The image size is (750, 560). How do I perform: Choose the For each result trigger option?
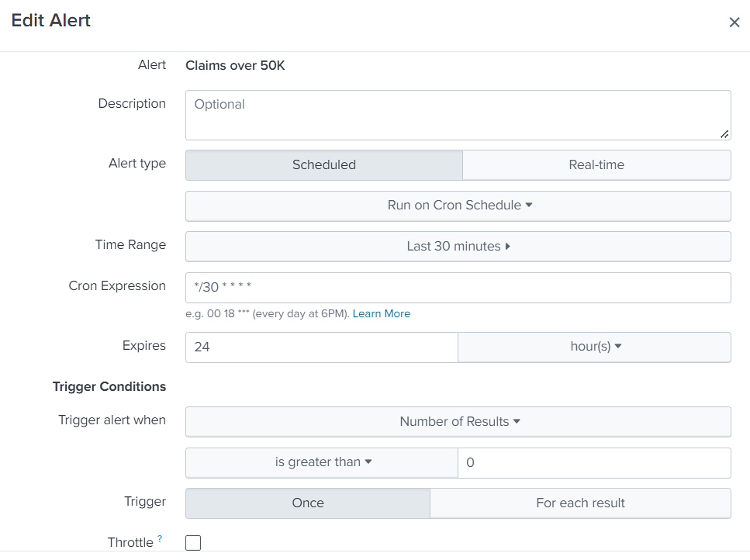(580, 503)
